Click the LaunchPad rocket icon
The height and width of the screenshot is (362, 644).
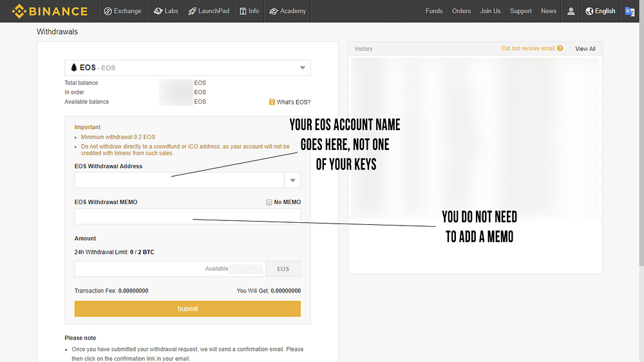coord(192,11)
